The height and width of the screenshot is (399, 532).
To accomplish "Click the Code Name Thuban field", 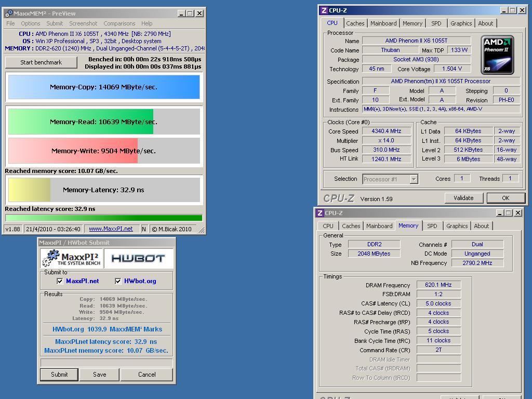I will (x=390, y=50).
